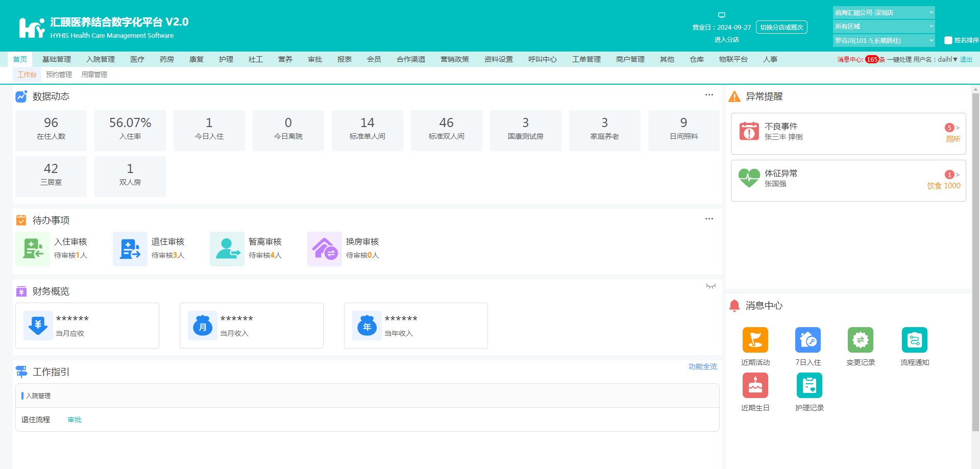Open the 功能全览 link
Viewport: 980px width, 469px height.
coord(702,366)
